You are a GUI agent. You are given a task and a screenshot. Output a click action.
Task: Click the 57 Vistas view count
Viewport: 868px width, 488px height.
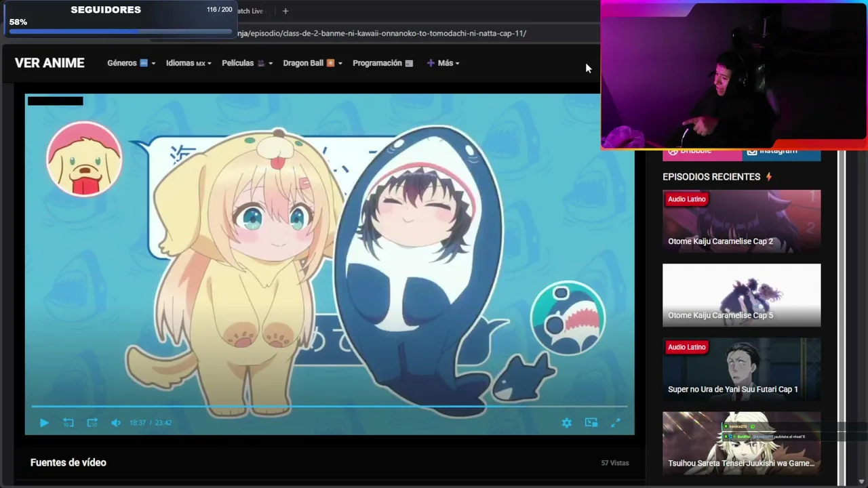click(x=615, y=463)
